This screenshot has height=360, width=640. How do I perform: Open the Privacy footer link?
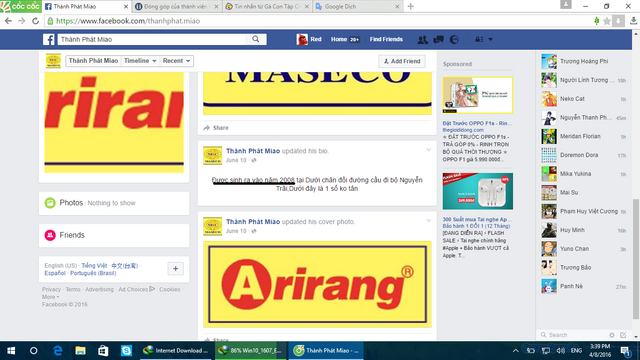click(x=51, y=289)
